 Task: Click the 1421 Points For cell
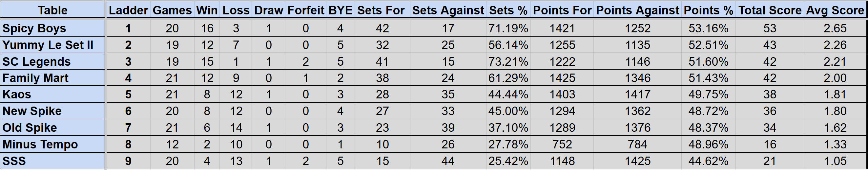(562, 28)
